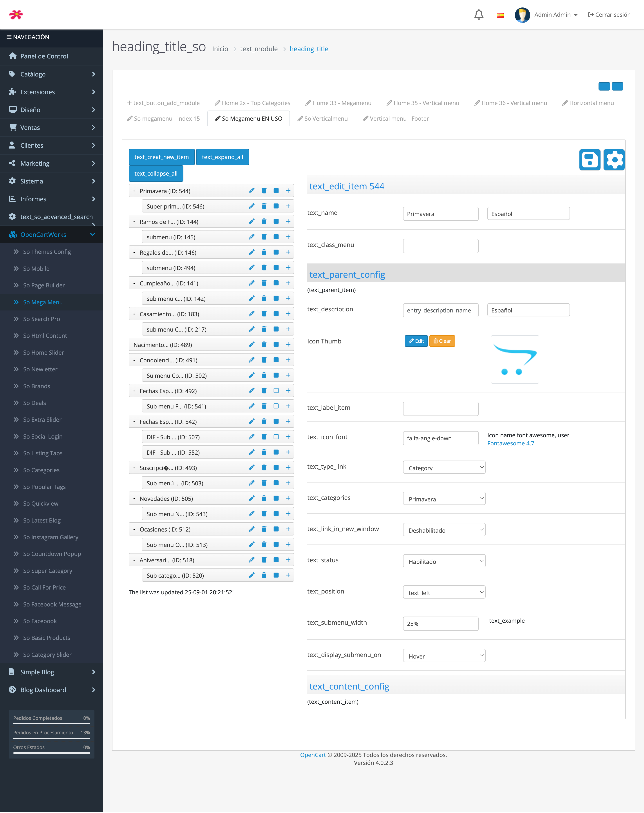Click the text_submenu_width input field
The width and height of the screenshot is (644, 813).
tap(440, 624)
